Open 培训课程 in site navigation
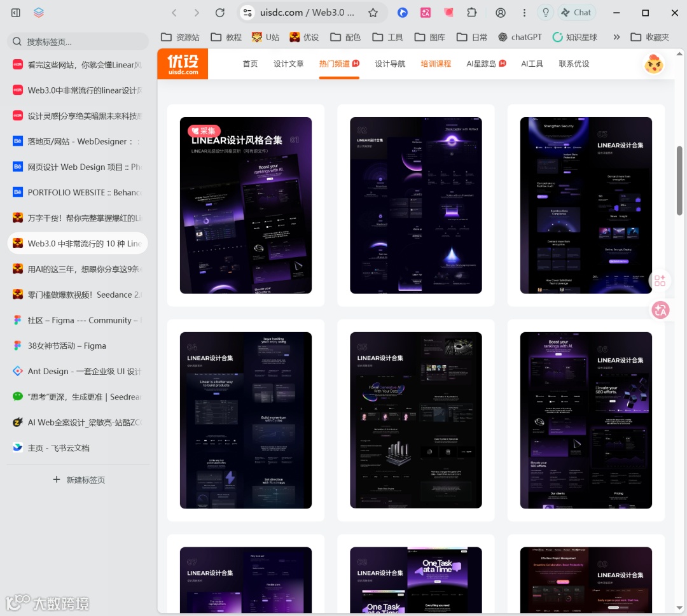This screenshot has width=687, height=616. pos(436,64)
